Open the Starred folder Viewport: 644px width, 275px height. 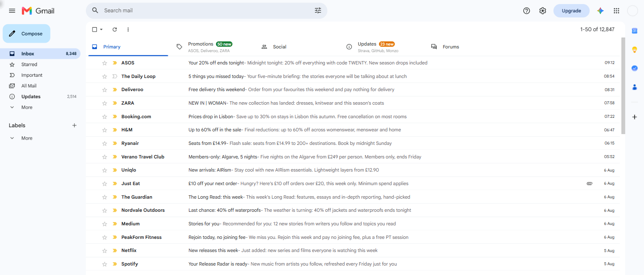tap(40, 64)
